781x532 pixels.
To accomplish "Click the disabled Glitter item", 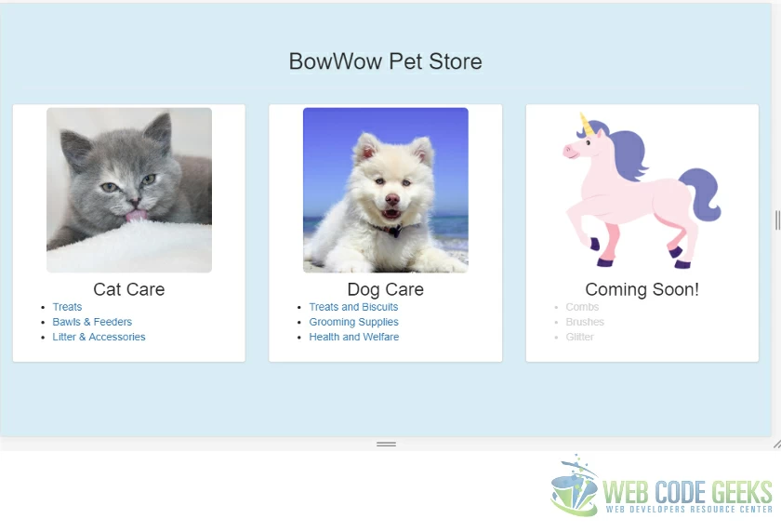I will 579,337.
